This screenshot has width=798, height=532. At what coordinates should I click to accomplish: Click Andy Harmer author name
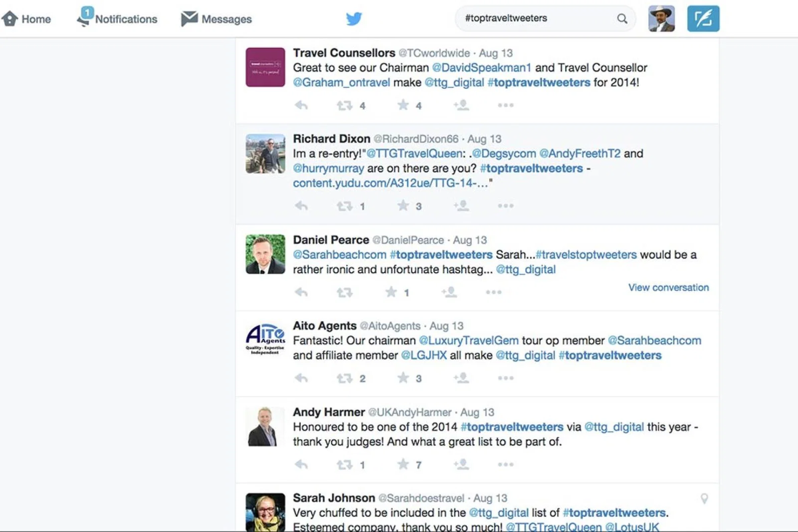pos(329,412)
